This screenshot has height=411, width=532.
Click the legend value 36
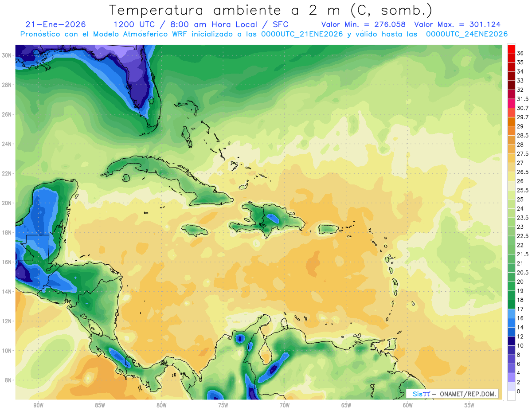(520, 53)
